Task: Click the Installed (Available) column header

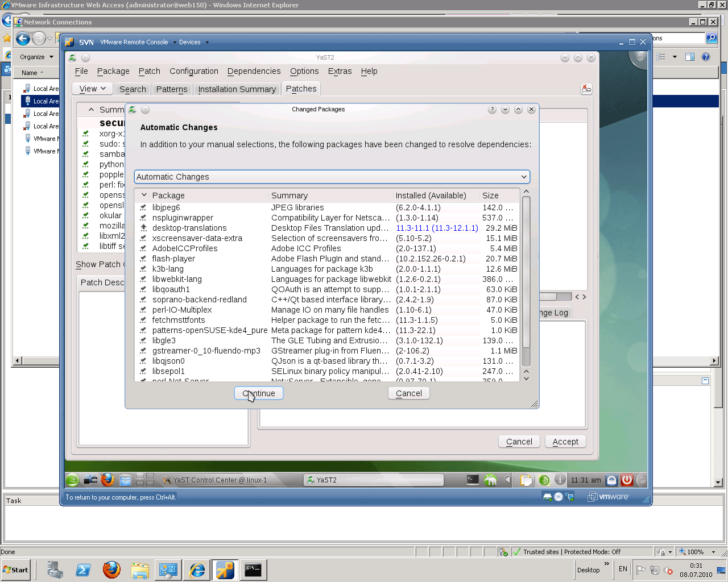Action: (431, 196)
